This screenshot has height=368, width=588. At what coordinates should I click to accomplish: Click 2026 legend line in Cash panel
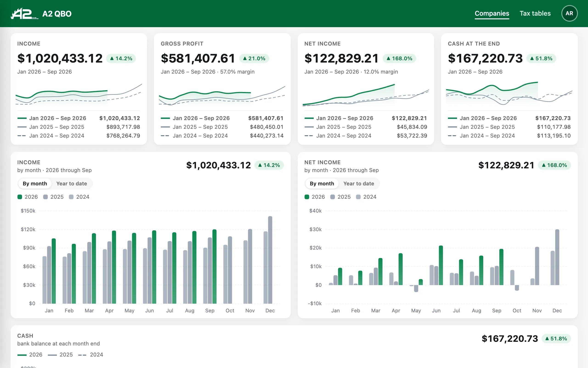pos(30,355)
